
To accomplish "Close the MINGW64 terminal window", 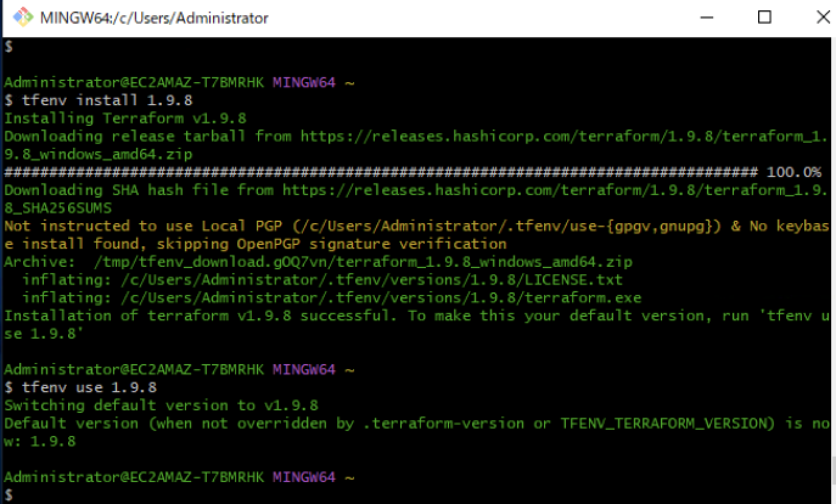I will point(822,18).
